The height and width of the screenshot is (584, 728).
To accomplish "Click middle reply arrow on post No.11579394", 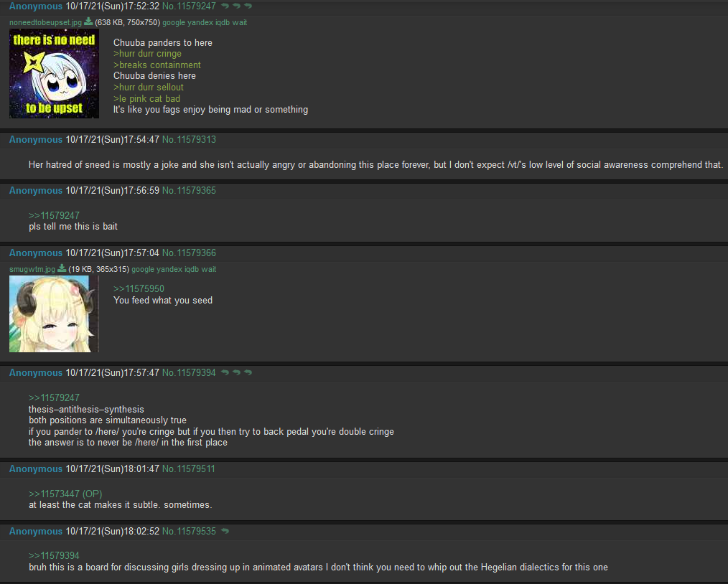I will click(236, 372).
